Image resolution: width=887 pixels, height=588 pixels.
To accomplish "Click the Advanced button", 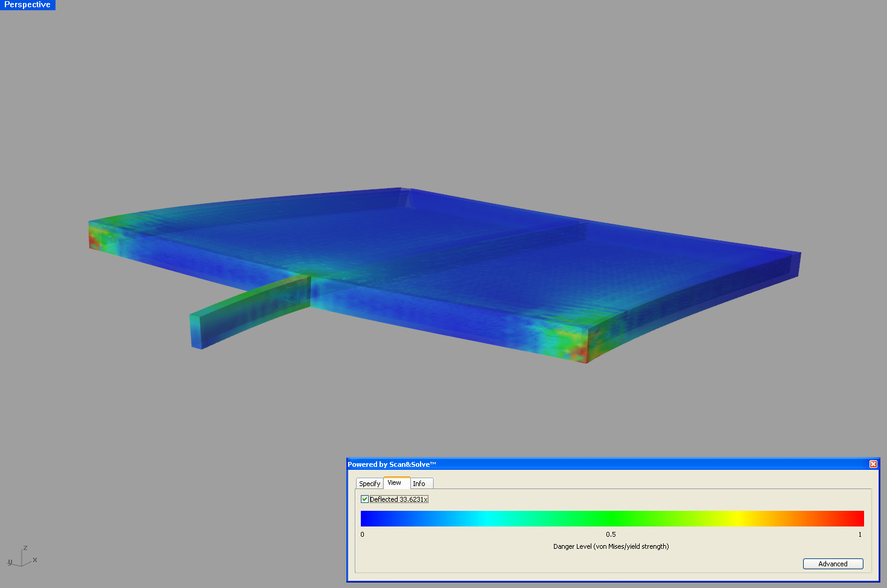I will click(833, 563).
